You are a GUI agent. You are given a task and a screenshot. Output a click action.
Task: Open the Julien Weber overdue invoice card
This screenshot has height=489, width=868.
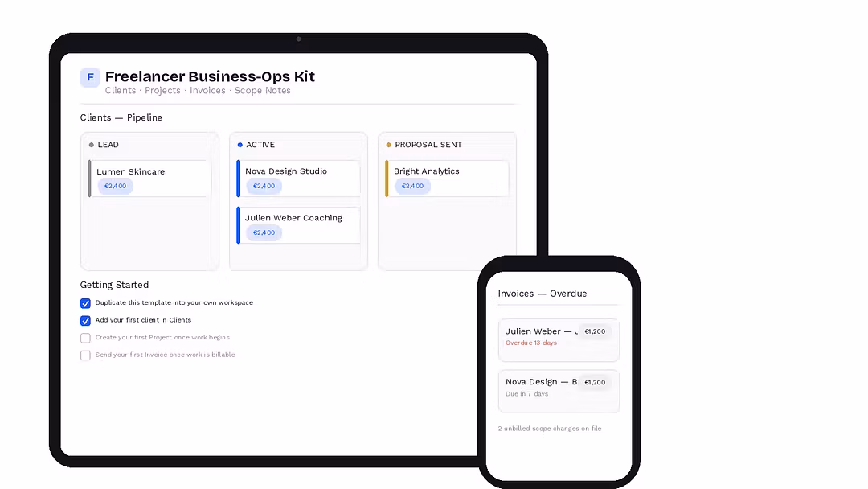tap(559, 340)
